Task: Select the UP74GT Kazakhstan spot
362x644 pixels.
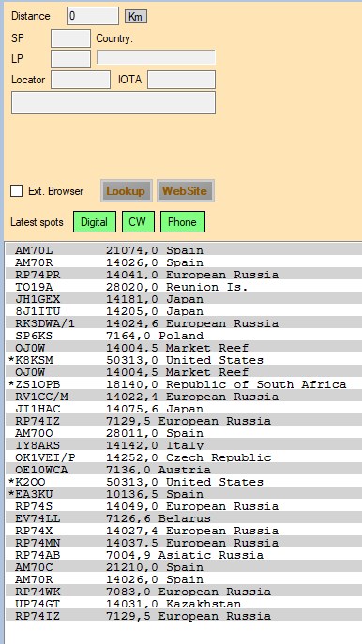Action: coord(183,604)
